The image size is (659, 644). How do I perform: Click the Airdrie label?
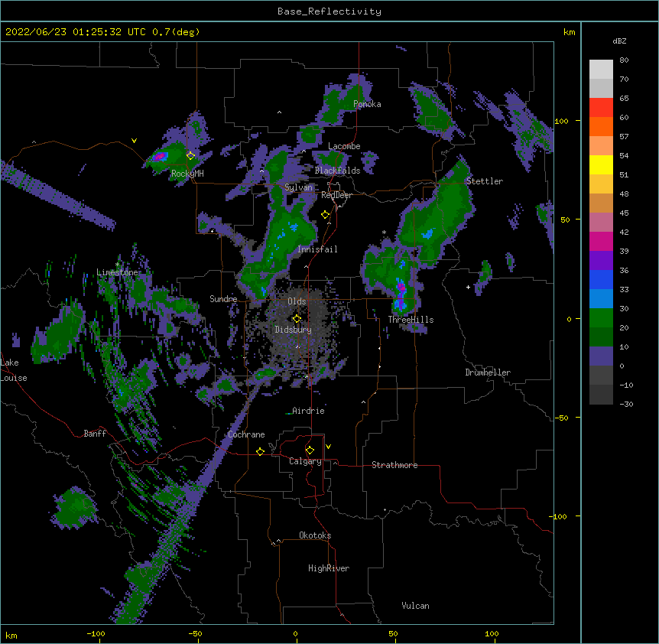pyautogui.click(x=308, y=411)
